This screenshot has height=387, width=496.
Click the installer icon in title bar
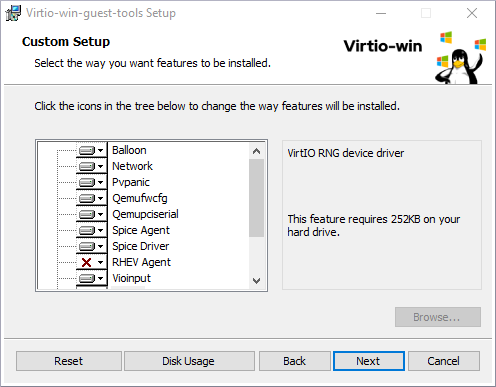pos(13,13)
